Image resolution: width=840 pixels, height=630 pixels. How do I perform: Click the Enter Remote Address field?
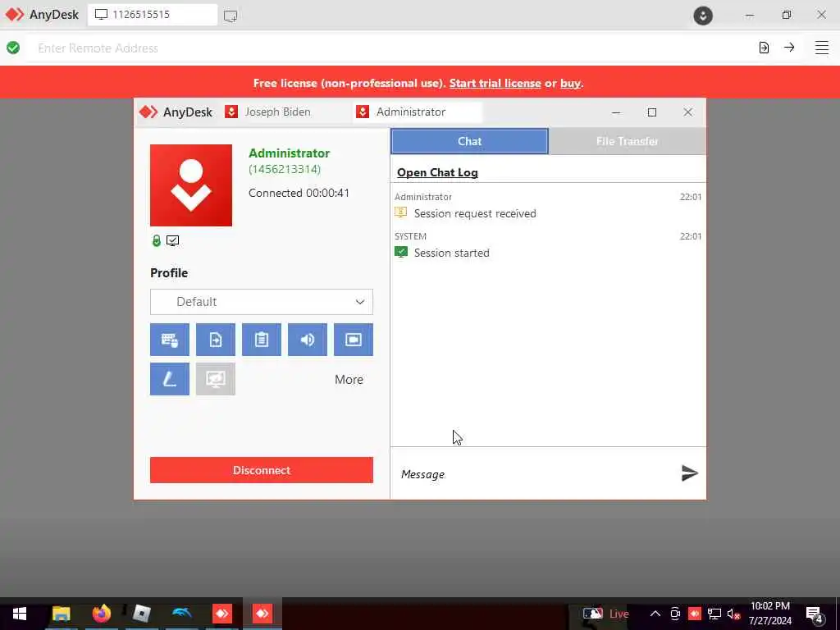point(391,48)
